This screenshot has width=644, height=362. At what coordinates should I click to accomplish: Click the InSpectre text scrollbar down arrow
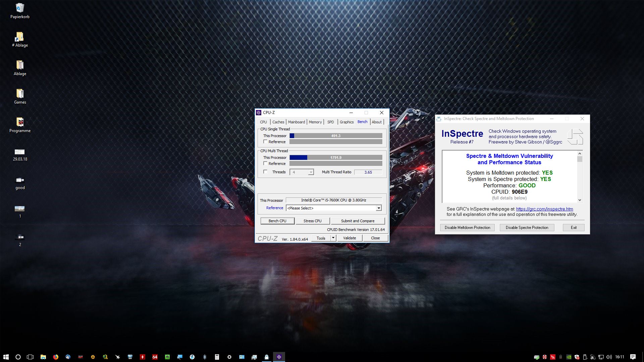(x=580, y=200)
